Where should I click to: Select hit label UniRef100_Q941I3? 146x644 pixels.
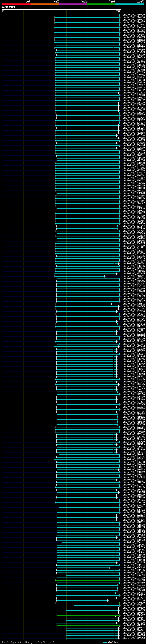pyautogui.click(x=133, y=593)
